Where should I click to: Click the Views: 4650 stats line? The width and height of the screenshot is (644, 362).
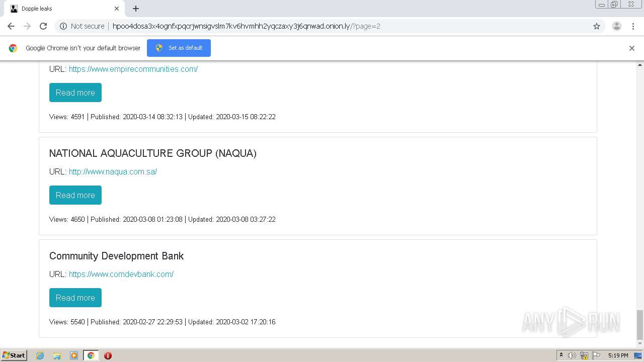[x=163, y=219]
